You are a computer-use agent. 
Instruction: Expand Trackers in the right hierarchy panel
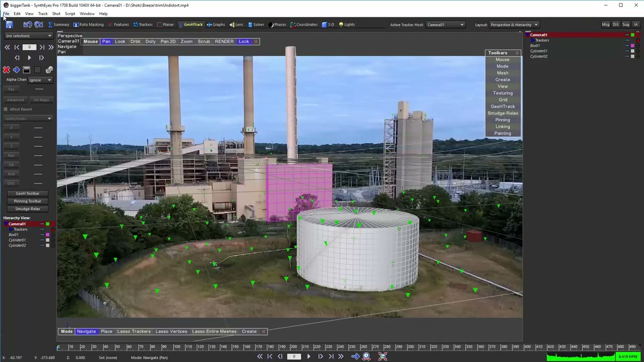(533, 40)
